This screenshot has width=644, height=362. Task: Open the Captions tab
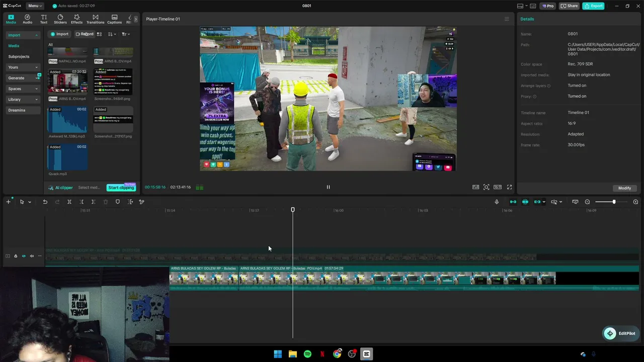tap(114, 19)
